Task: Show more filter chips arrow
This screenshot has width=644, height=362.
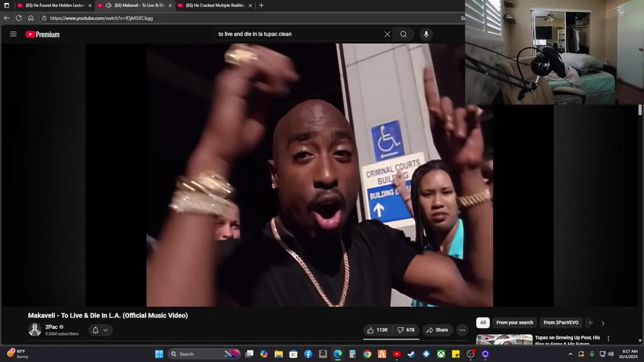Action: click(603, 323)
